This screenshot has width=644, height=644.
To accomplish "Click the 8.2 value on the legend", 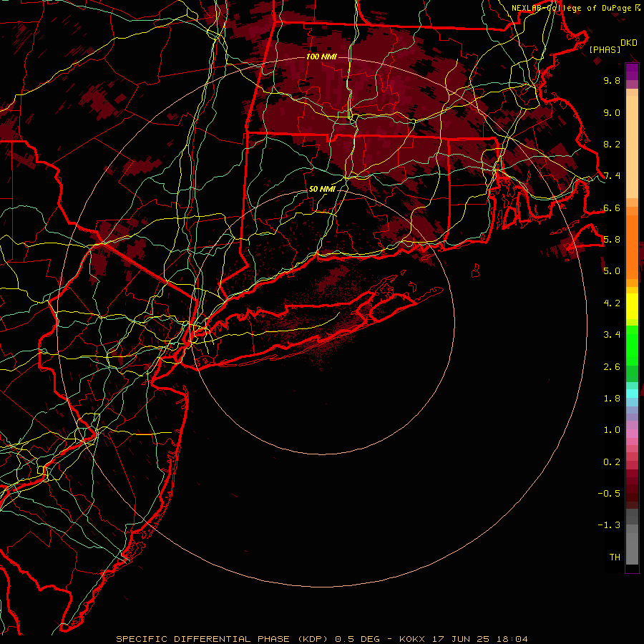I will [x=612, y=144].
